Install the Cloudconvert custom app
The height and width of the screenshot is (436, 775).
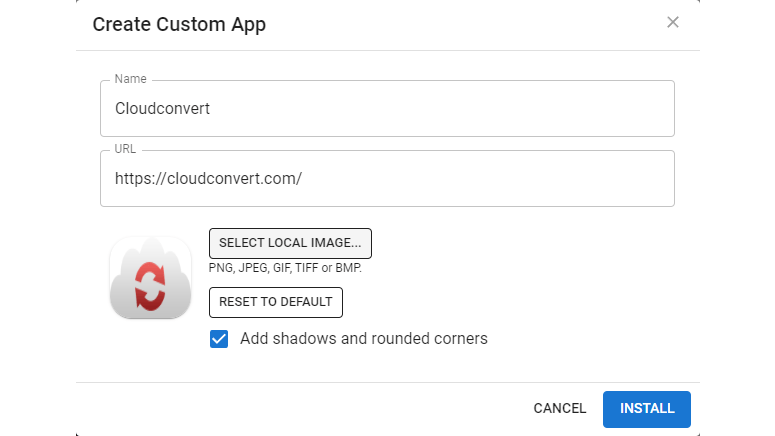(647, 408)
